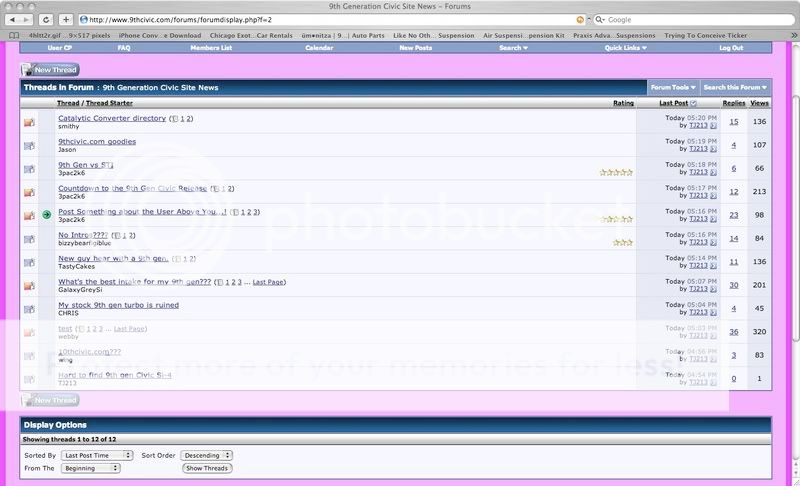
Task: Click go-to-last-post icon for Catalytic Converter thread
Action: click(x=714, y=126)
